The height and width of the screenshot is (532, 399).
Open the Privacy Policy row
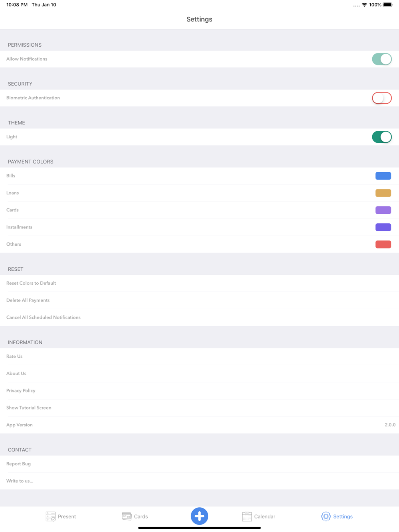(x=199, y=391)
